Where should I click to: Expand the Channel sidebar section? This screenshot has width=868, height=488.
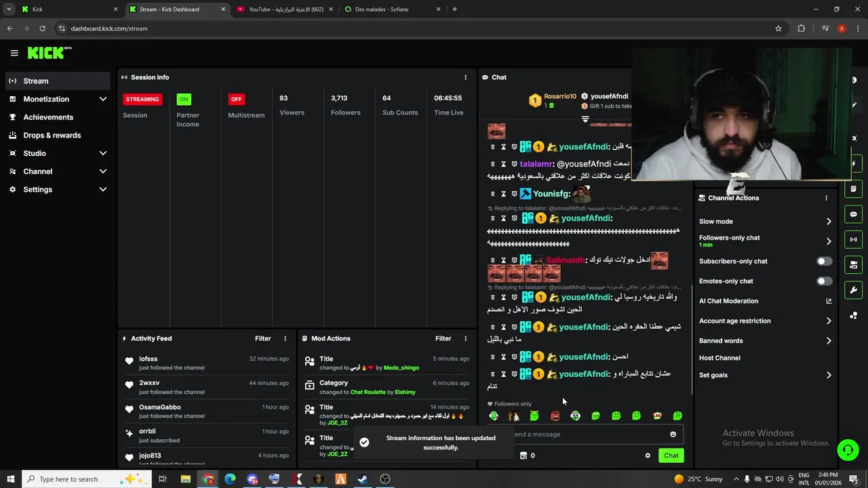click(x=58, y=171)
